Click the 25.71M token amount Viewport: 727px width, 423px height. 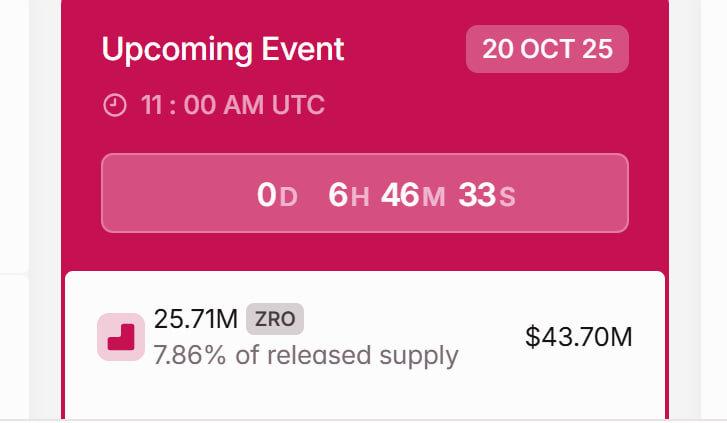pyautogui.click(x=196, y=319)
